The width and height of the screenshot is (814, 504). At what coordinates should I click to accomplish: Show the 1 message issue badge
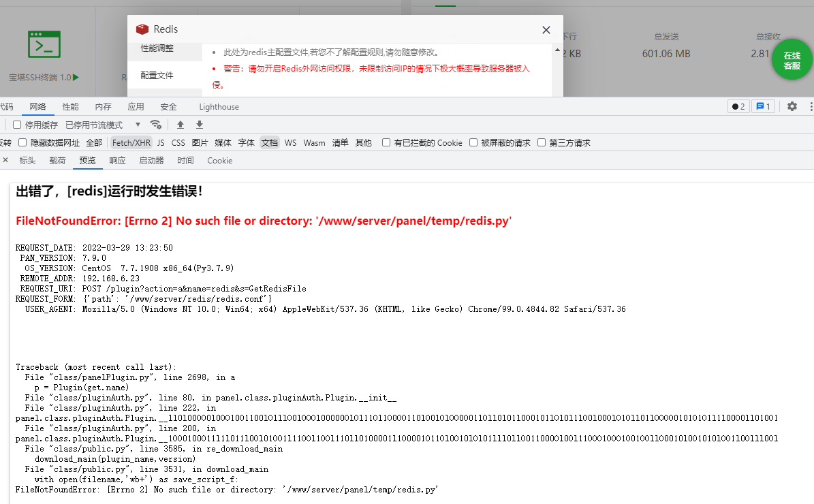tap(763, 106)
